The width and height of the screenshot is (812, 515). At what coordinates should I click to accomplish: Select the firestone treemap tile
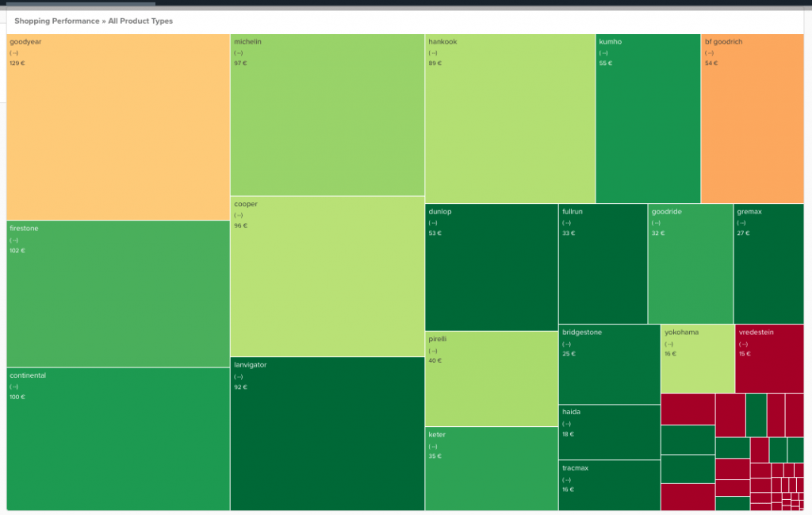118,294
